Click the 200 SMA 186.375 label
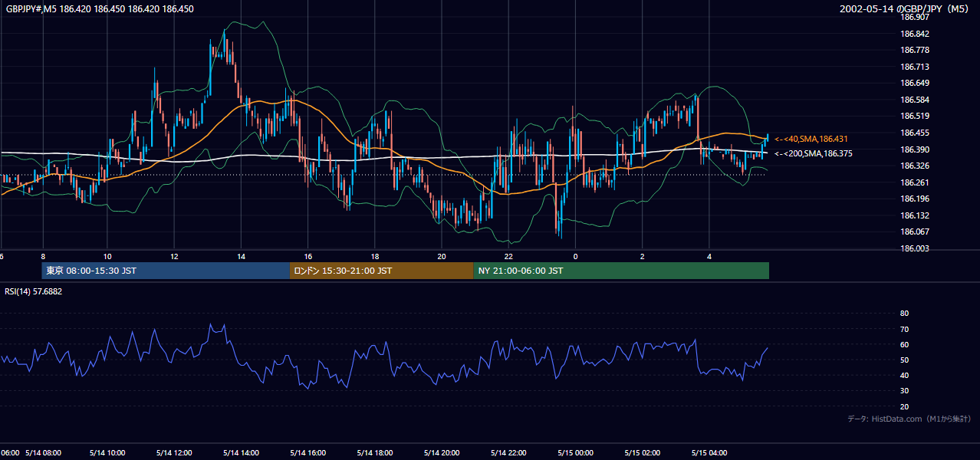 click(813, 153)
